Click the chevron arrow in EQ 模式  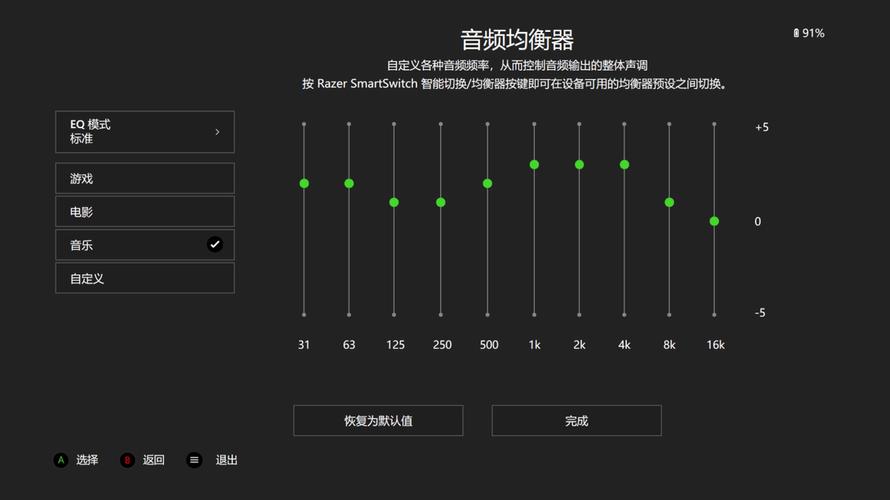click(217, 132)
